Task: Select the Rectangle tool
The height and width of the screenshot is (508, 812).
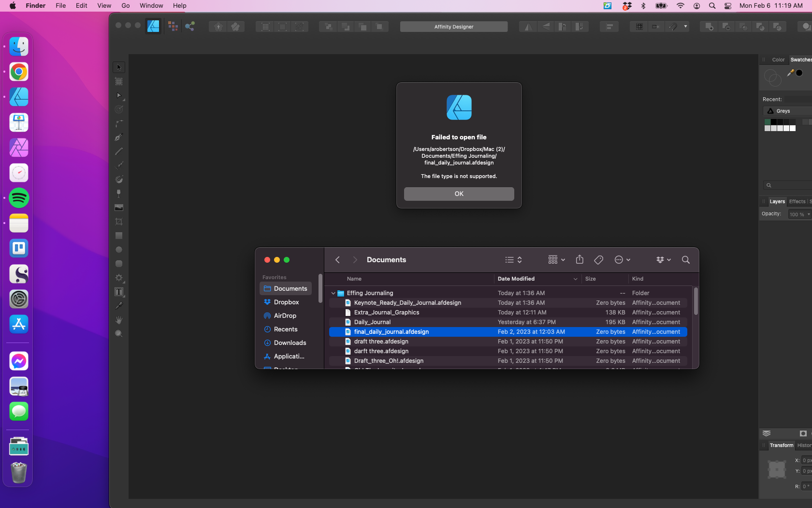Action: click(x=119, y=236)
